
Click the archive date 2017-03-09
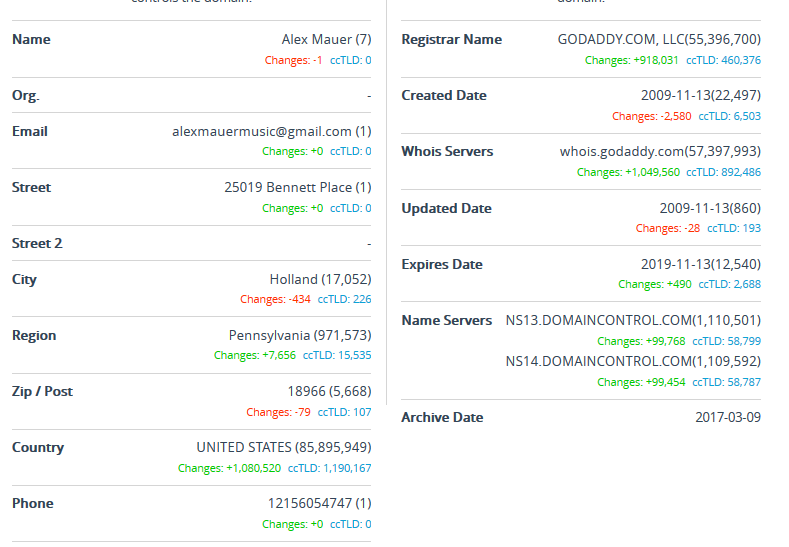(728, 417)
